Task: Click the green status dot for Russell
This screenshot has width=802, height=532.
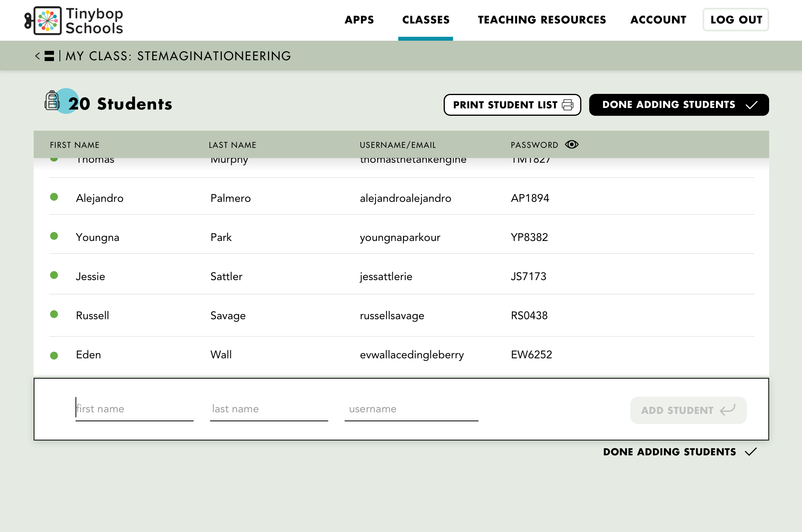Action: click(54, 314)
